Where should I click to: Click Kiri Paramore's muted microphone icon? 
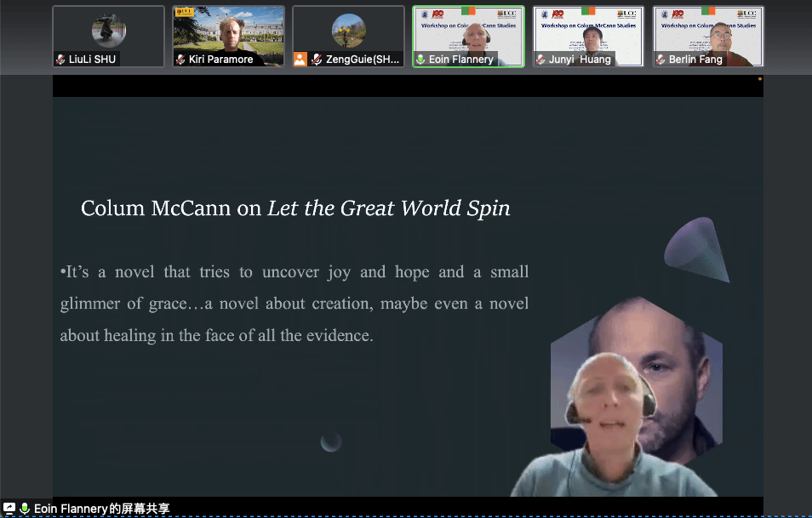[x=180, y=60]
